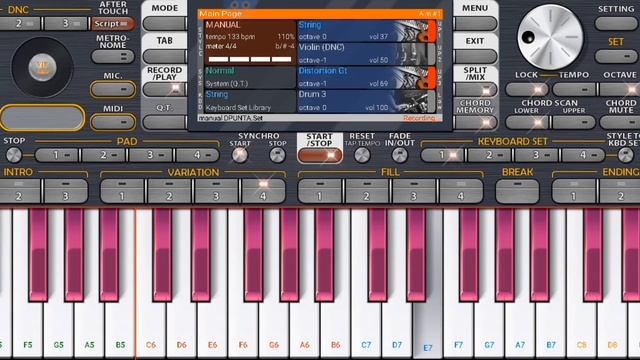Click the PAD STOP round button
640x360 pixels.
[14, 155]
